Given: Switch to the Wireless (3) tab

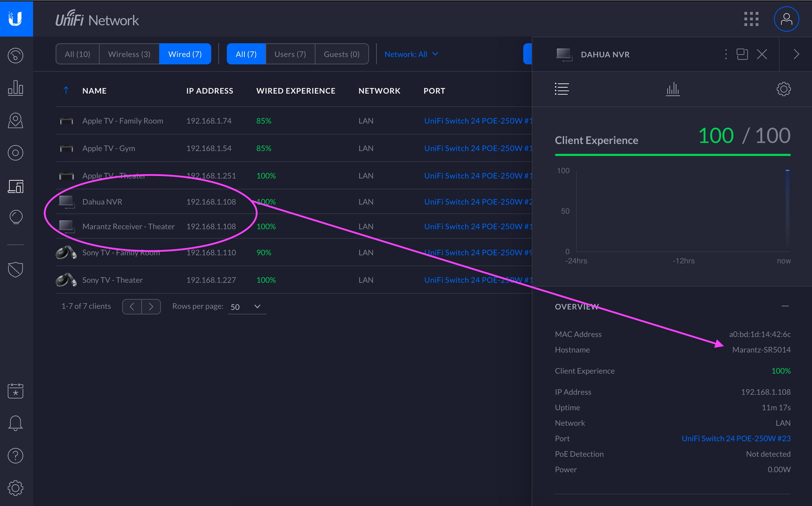Looking at the screenshot, I should click(128, 54).
